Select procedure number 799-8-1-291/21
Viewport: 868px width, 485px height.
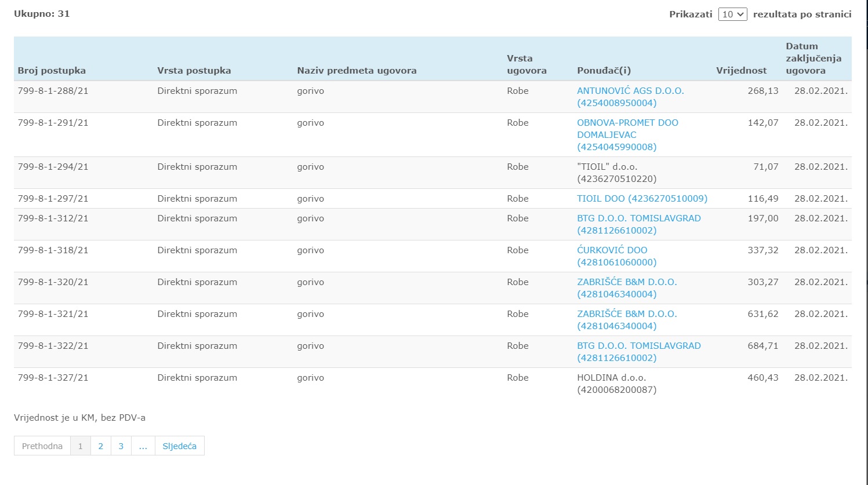(53, 122)
